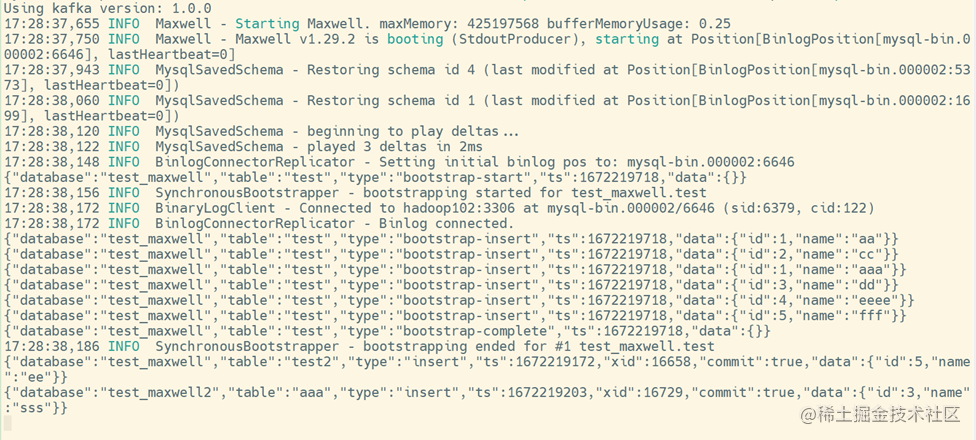Image resolution: width=976 pixels, height=440 pixels.
Task: Click the "bootstrap-complete" JSON value
Action: [x=477, y=330]
